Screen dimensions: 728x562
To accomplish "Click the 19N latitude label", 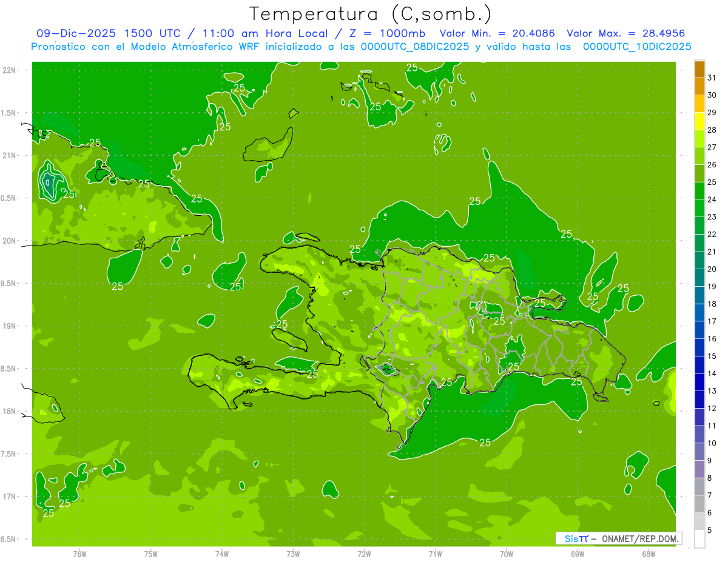I will (x=10, y=326).
